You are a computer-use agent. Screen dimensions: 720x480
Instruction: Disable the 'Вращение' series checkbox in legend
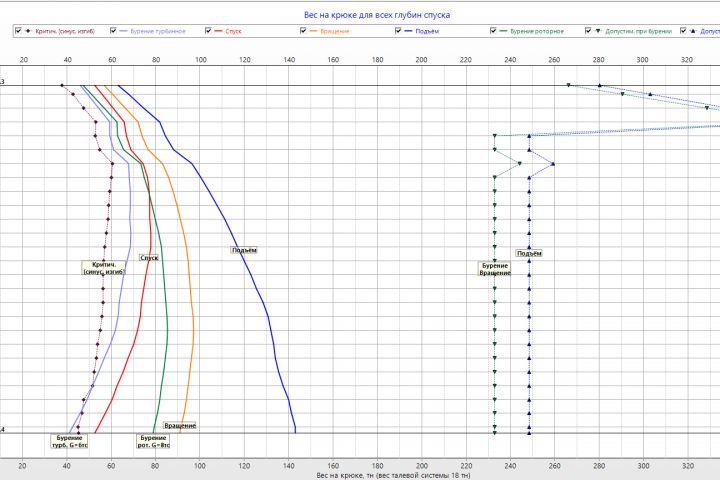303,31
